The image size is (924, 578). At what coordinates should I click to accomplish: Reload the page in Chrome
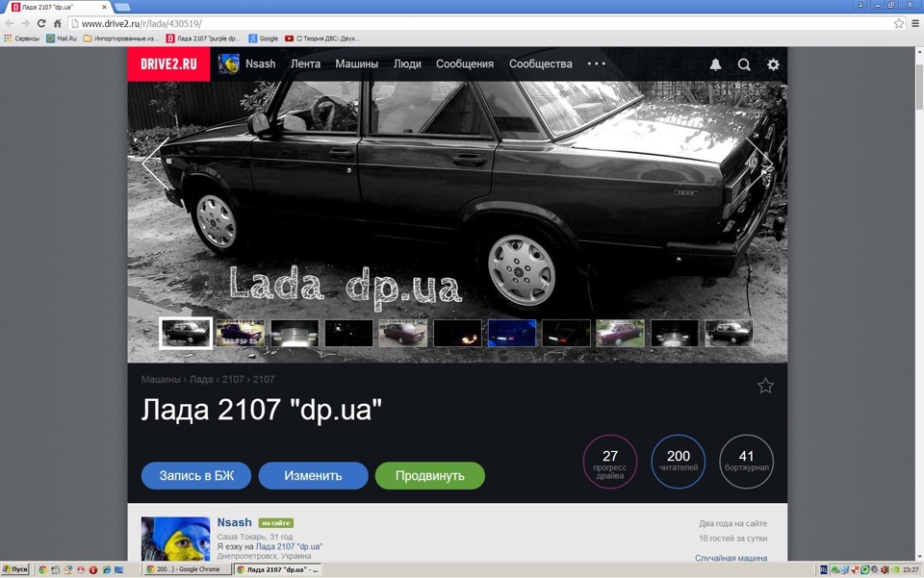41,23
